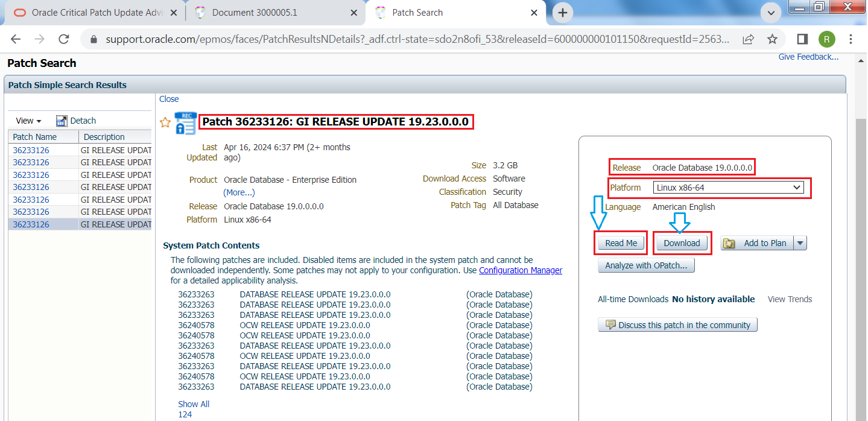Image resolution: width=868 pixels, height=421 pixels.
Task: Click the favorite star icon beside patch title
Action: pyautogui.click(x=165, y=122)
